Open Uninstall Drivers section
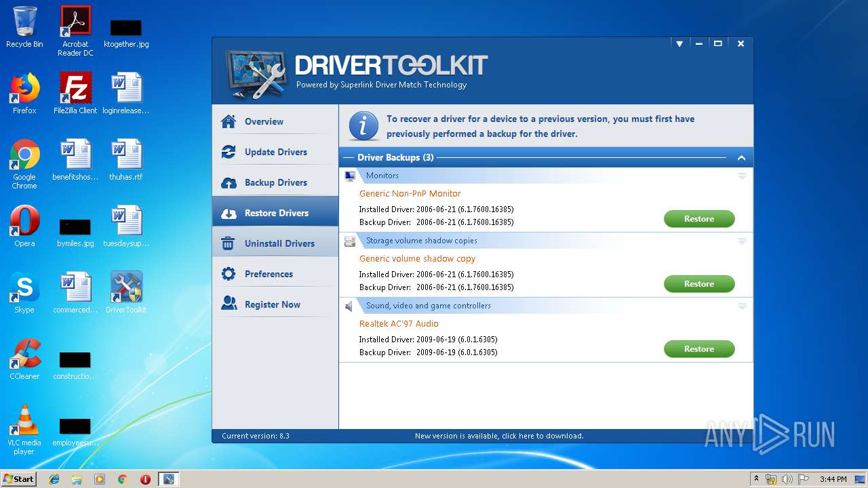 pyautogui.click(x=275, y=243)
